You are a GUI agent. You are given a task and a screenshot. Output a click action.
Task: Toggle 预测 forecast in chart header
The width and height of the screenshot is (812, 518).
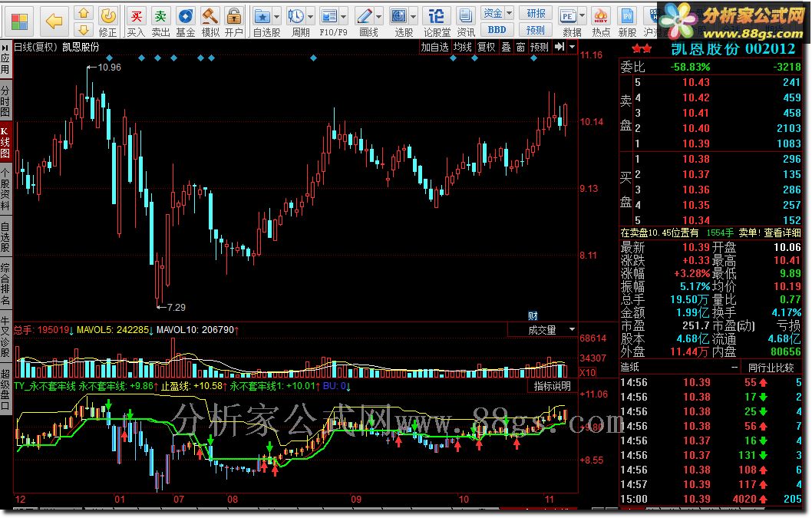pos(539,47)
